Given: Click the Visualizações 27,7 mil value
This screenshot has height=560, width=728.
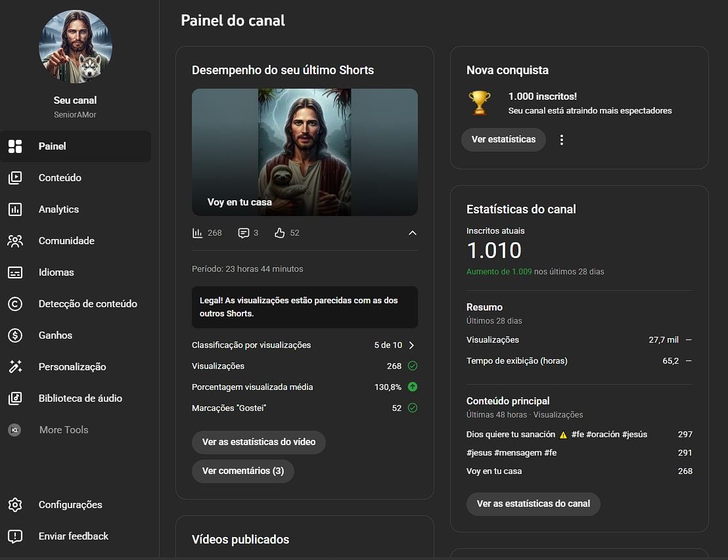Looking at the screenshot, I should [664, 340].
